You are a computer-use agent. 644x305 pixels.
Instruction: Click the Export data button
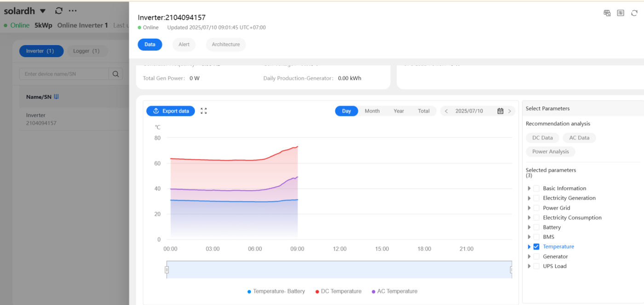pos(171,111)
